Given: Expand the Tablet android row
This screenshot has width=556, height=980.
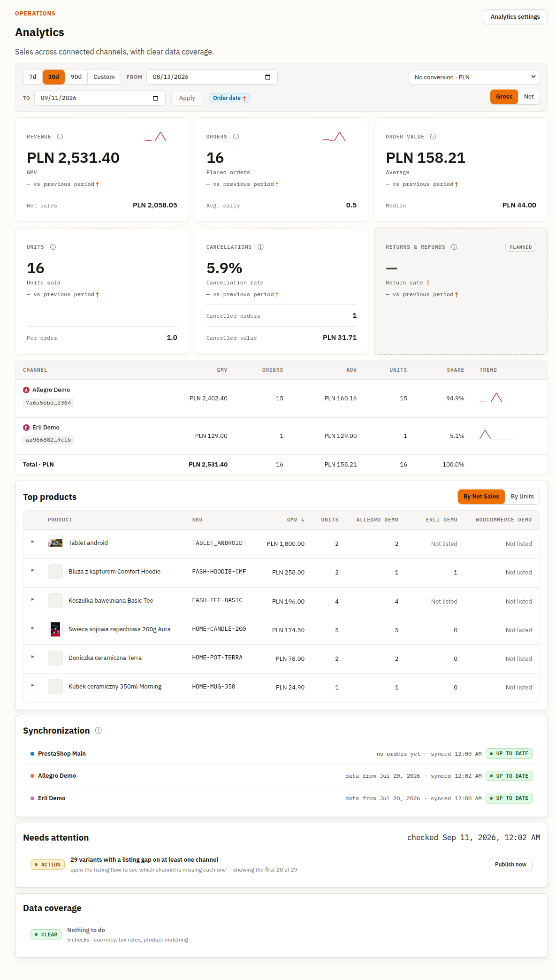Looking at the screenshot, I should pyautogui.click(x=32, y=542).
